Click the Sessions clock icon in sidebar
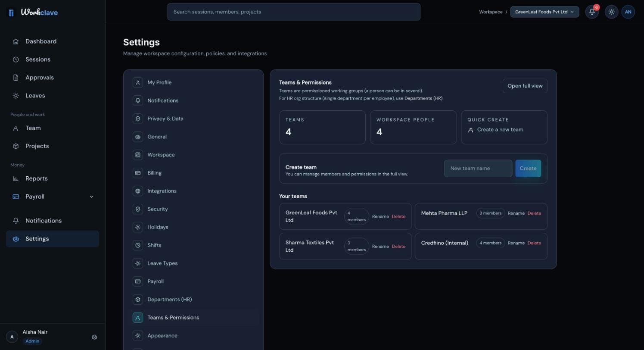 [16, 59]
